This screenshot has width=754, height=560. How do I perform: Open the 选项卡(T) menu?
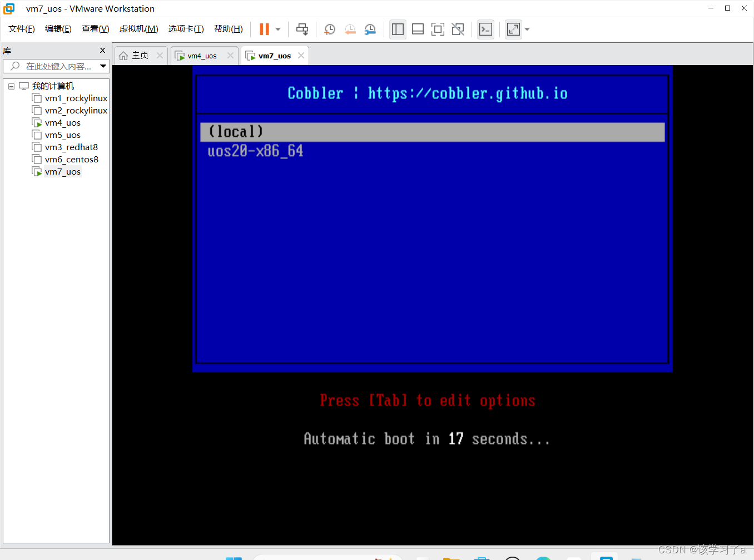(x=186, y=29)
